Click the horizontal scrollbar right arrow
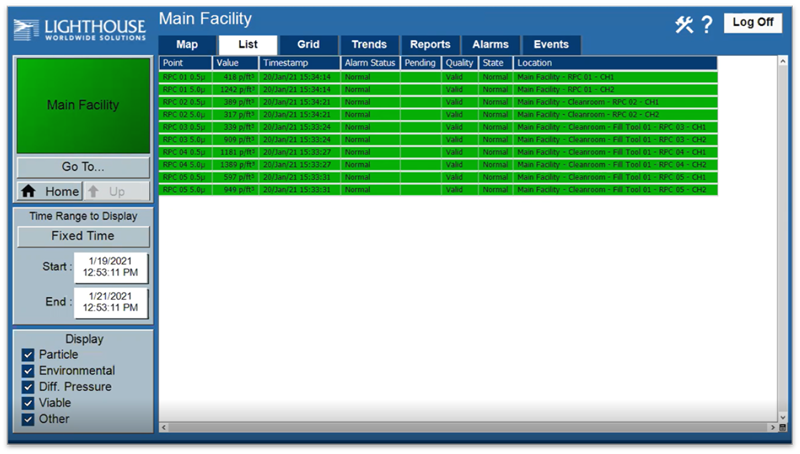The width and height of the screenshot is (800, 454). pos(772,427)
